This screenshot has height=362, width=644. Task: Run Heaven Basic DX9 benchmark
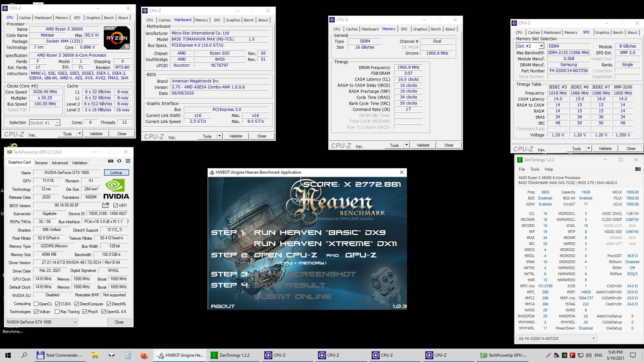point(320,233)
